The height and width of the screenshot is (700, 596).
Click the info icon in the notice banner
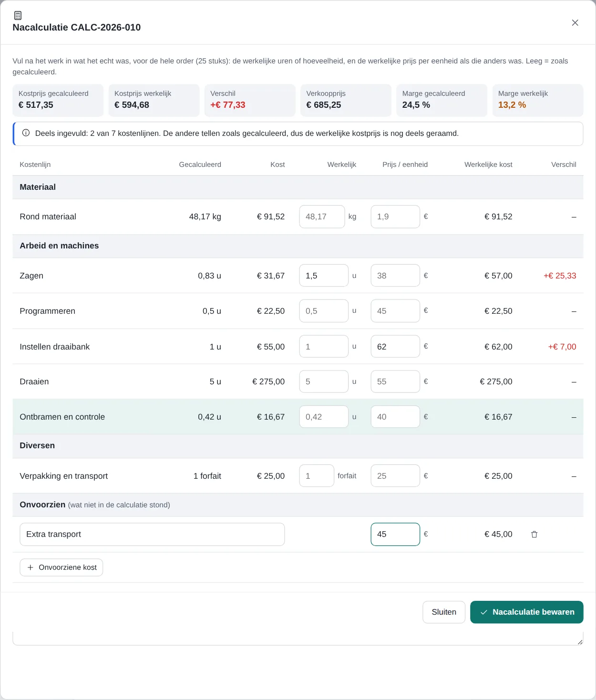click(26, 133)
